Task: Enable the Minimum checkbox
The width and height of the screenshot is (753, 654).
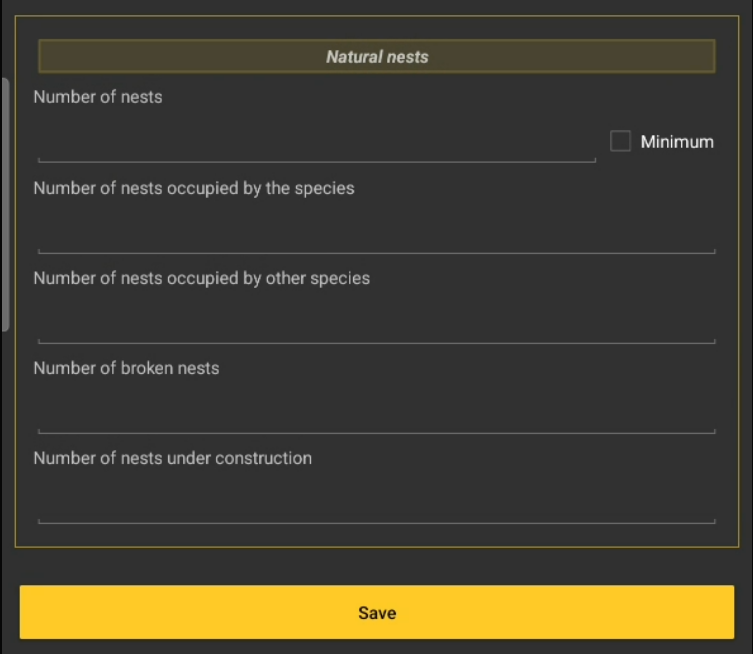Action: (620, 141)
